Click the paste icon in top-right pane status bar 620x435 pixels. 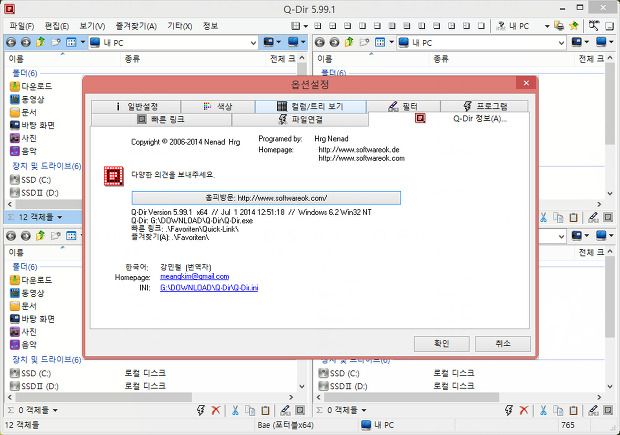(574, 217)
